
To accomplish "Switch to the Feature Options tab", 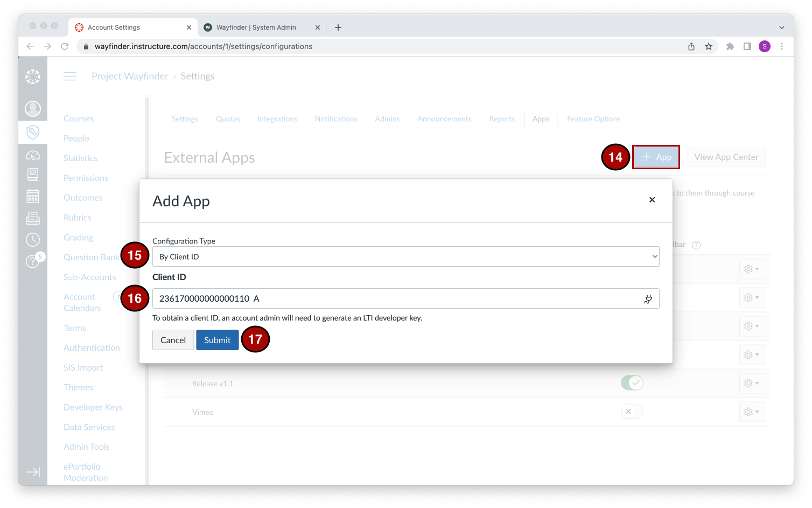I will (593, 119).
